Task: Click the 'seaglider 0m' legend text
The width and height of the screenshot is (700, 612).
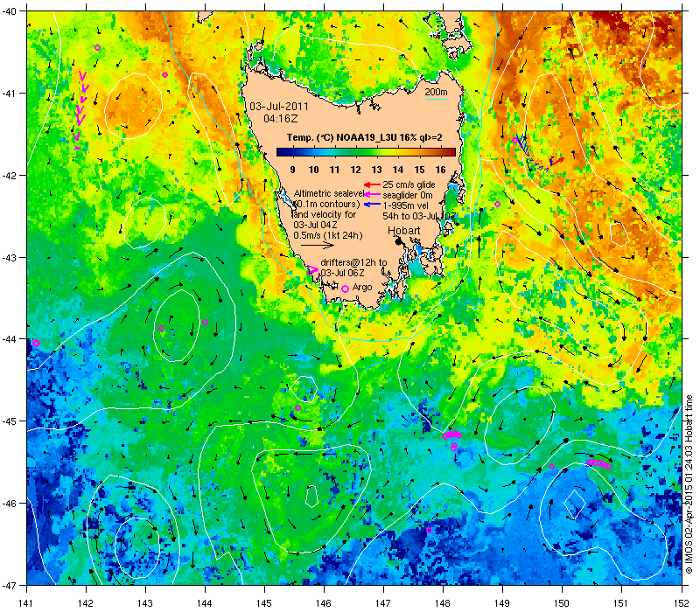Action: pyautogui.click(x=408, y=195)
